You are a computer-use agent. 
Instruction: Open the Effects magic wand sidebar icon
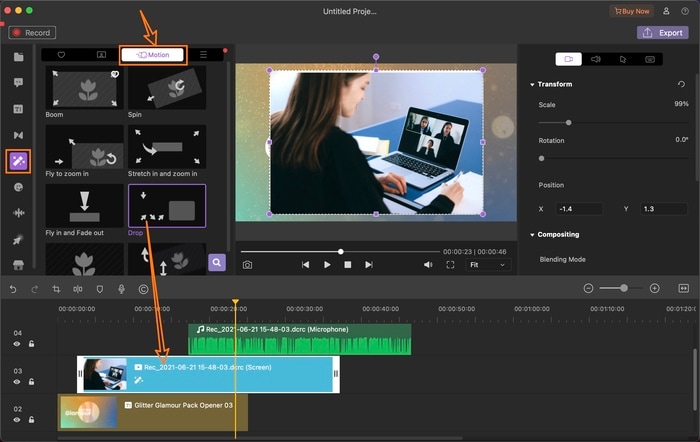18,161
